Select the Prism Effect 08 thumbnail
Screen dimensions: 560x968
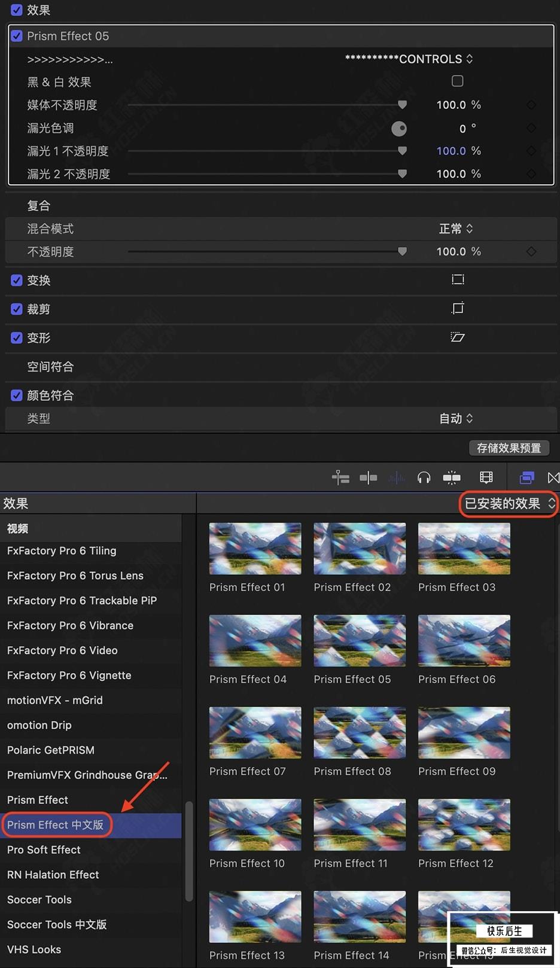(x=360, y=733)
